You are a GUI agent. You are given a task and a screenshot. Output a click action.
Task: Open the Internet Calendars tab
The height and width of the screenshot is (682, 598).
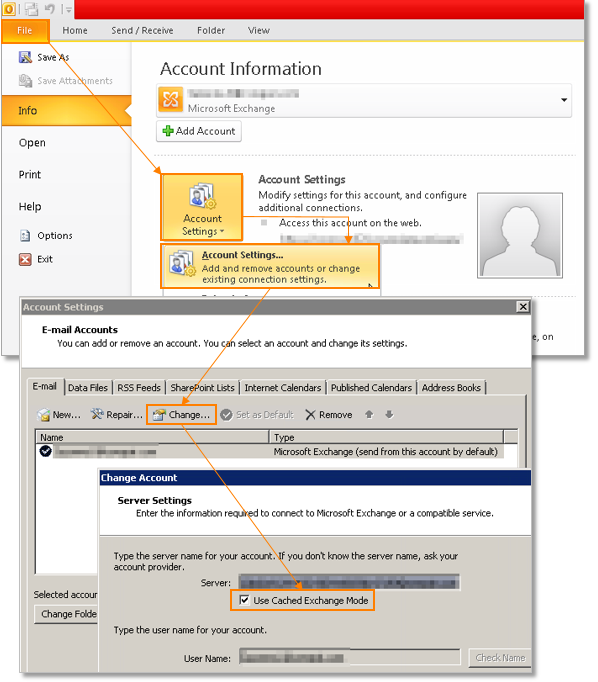(x=283, y=388)
